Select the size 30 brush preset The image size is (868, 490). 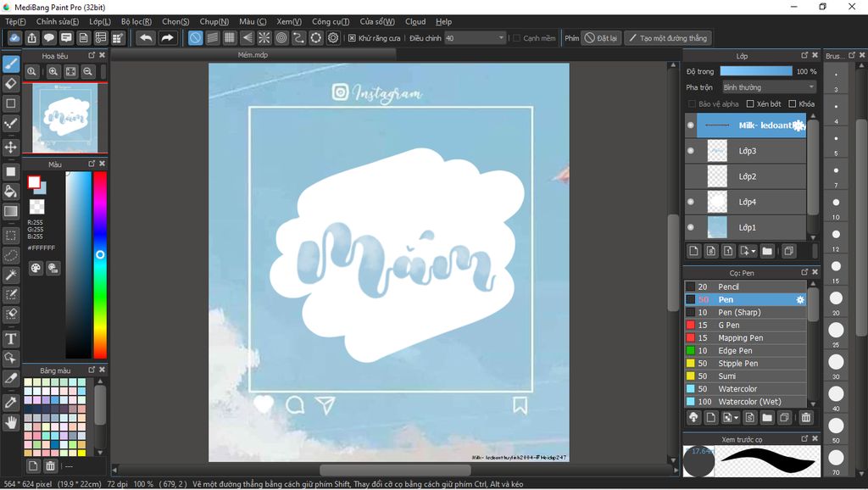(x=836, y=362)
